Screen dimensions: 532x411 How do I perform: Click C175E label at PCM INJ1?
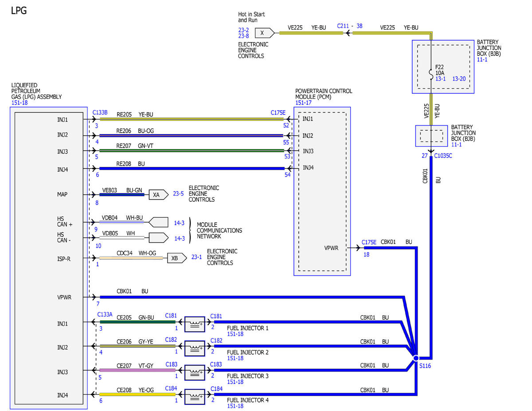click(278, 113)
